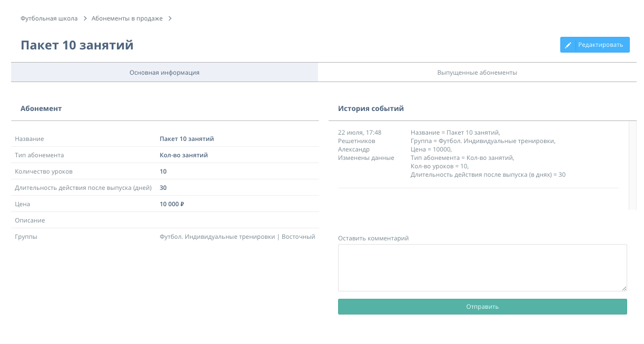Click the История событий scrollbar

(632, 165)
